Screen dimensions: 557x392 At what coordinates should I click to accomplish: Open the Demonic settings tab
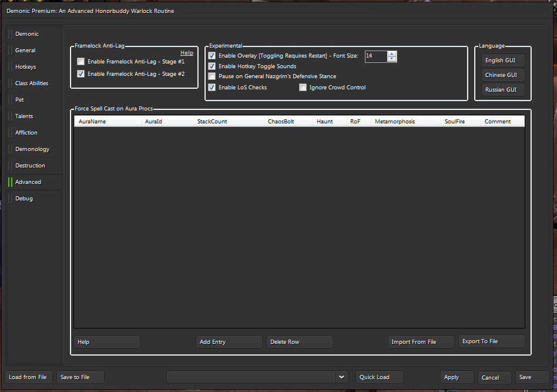pyautogui.click(x=33, y=33)
